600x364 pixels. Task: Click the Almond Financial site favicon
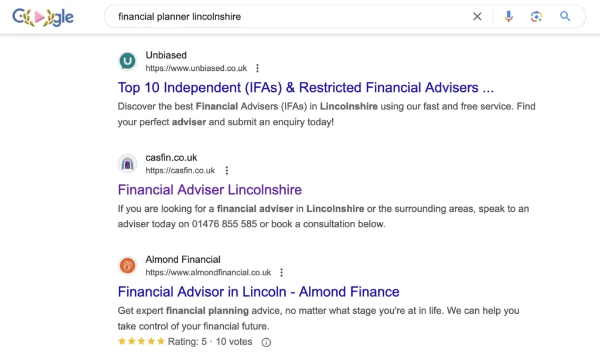tap(127, 265)
